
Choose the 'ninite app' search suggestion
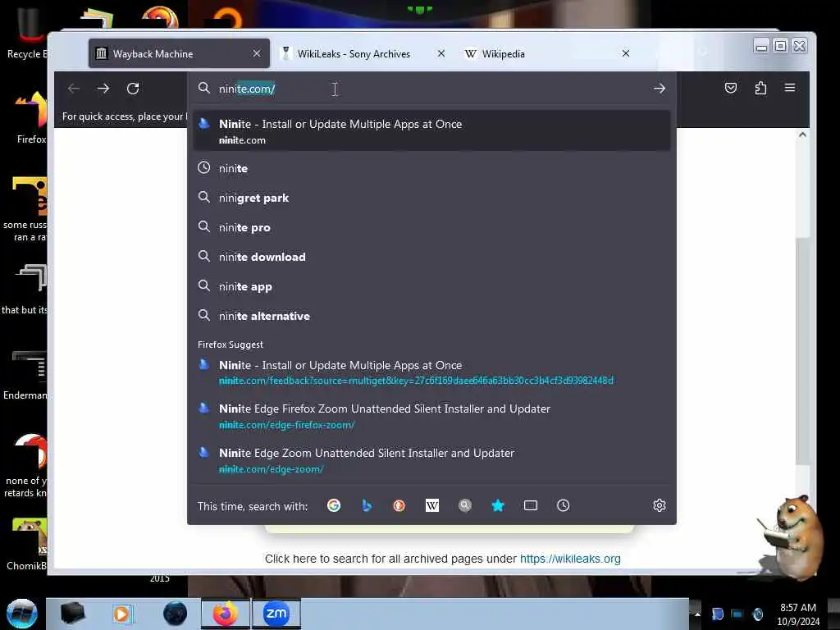pos(431,286)
